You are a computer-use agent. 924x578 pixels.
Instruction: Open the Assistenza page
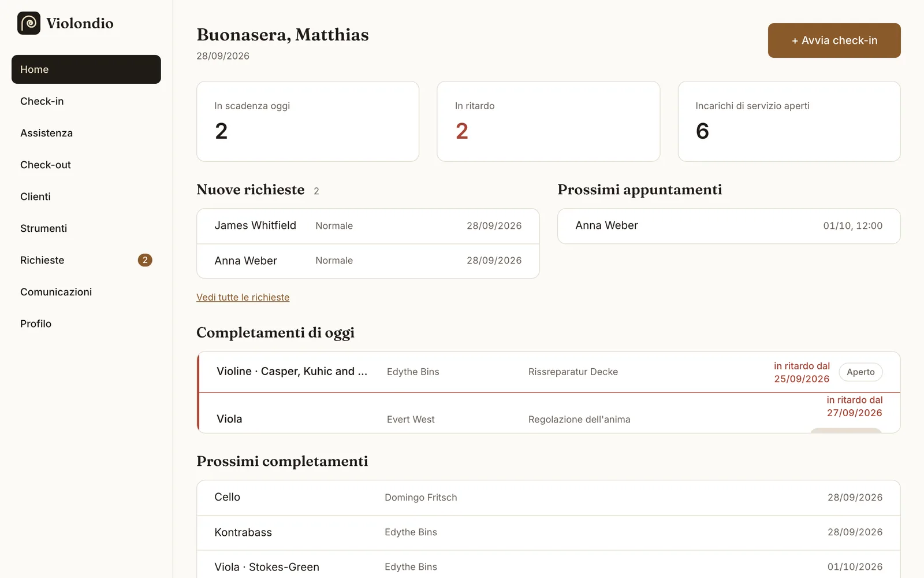coord(86,133)
